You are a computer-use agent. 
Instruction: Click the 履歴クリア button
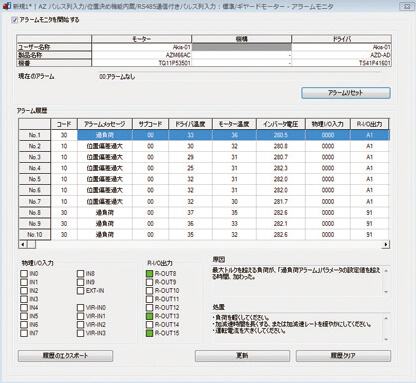pos(343,356)
